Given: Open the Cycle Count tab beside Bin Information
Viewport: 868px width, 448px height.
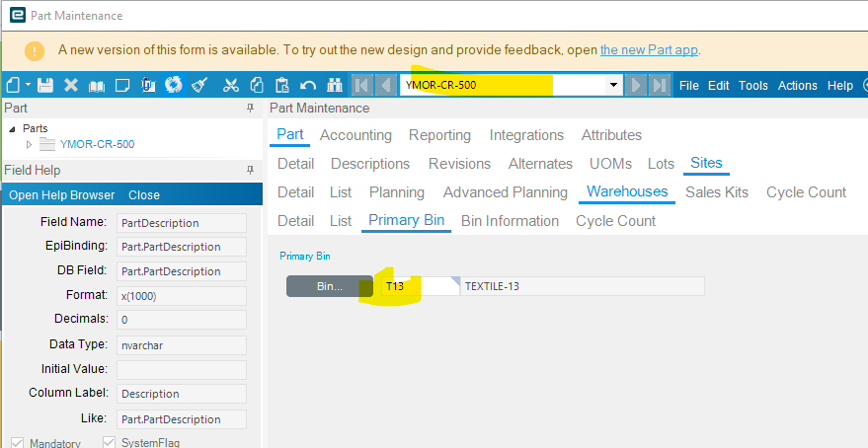Looking at the screenshot, I should (x=615, y=221).
